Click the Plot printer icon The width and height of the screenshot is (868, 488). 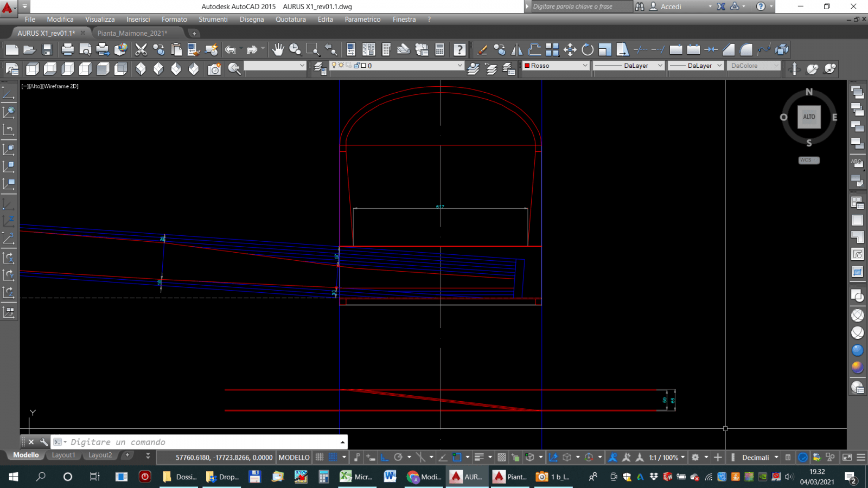(x=67, y=50)
